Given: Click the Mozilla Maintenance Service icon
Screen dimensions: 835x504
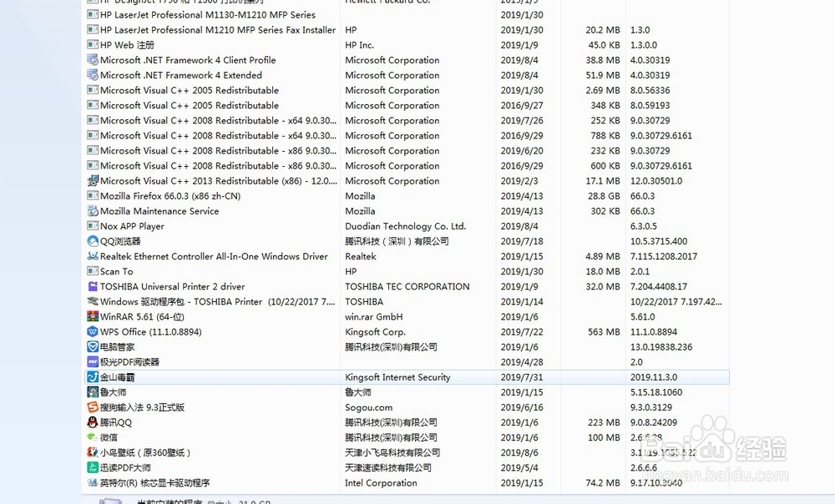Looking at the screenshot, I should tap(93, 211).
